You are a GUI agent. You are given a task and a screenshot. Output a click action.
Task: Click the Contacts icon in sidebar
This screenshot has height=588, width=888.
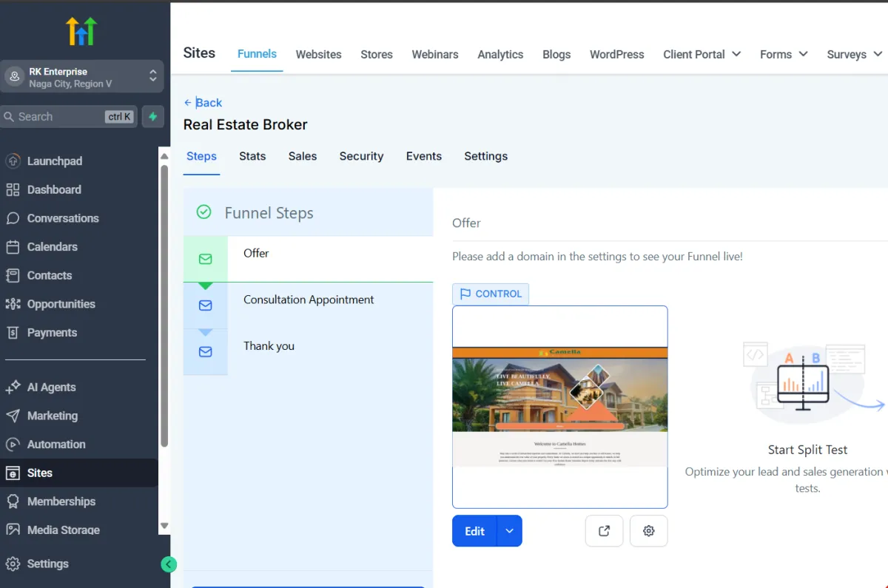coord(13,275)
